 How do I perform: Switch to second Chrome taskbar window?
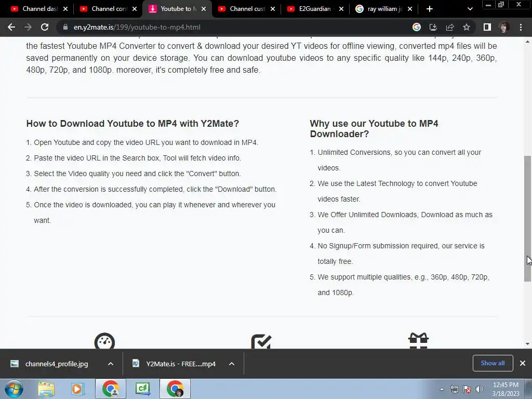[x=175, y=389]
